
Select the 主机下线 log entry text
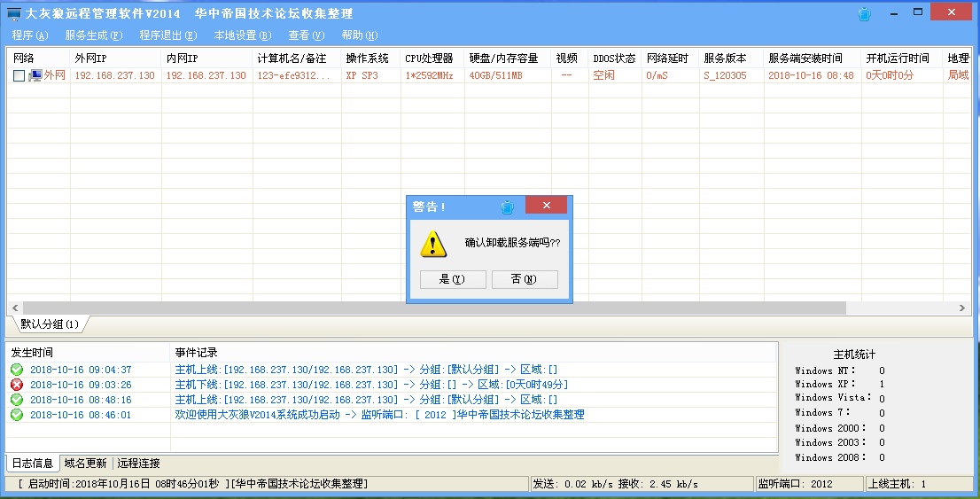pyautogui.click(x=371, y=385)
